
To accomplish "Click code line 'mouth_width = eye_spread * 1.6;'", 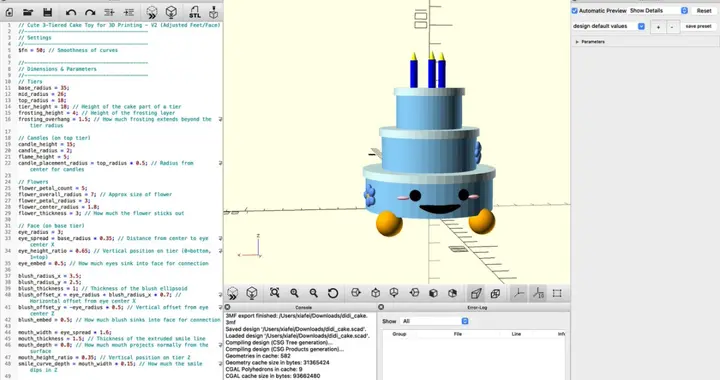I will click(64, 332).
